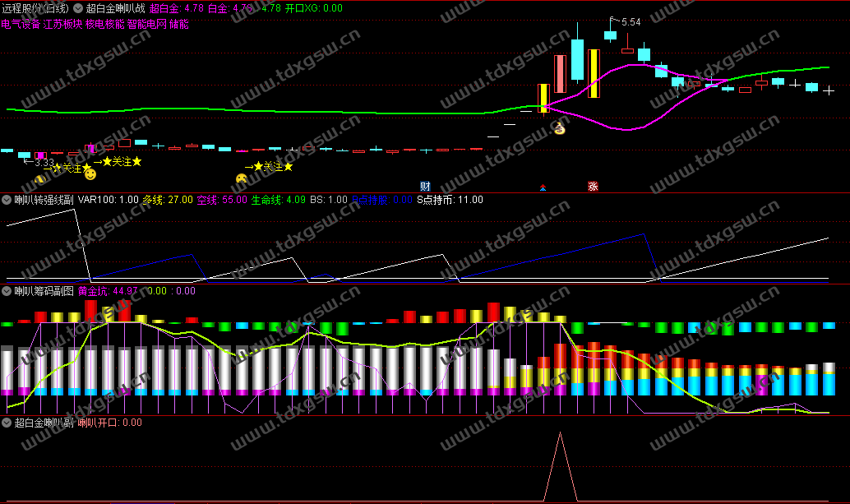Click the 喇叭筹码副图 indicator name
The image size is (850, 504).
tap(44, 290)
